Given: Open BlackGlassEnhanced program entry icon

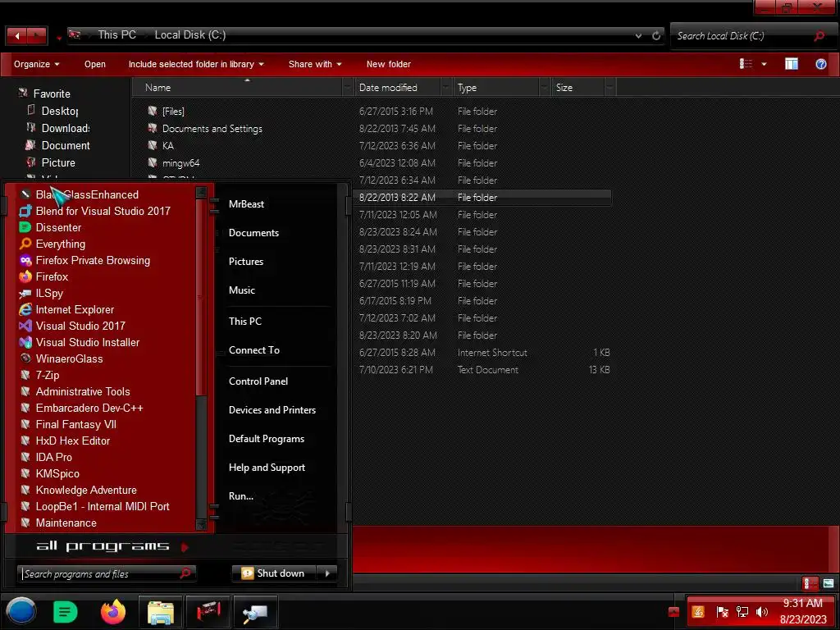Looking at the screenshot, I should [25, 194].
